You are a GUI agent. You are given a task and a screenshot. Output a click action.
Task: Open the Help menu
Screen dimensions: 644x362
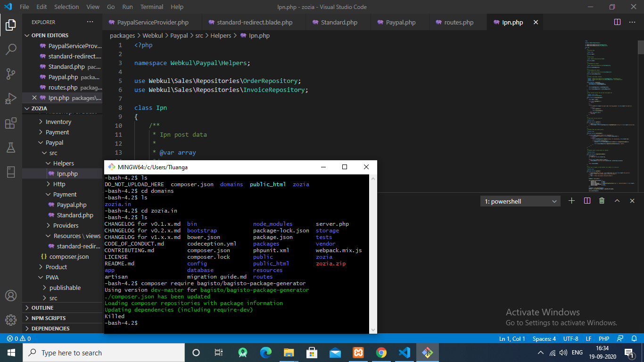coord(177,7)
